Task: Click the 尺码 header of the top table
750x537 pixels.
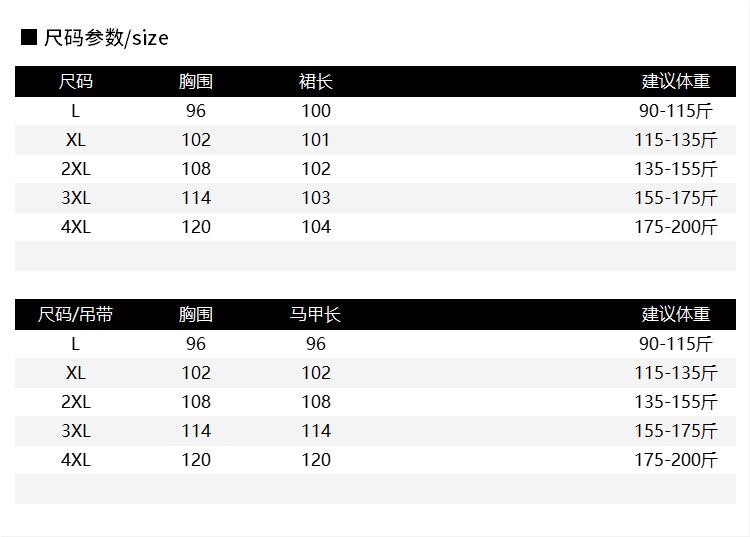Action: tap(76, 82)
